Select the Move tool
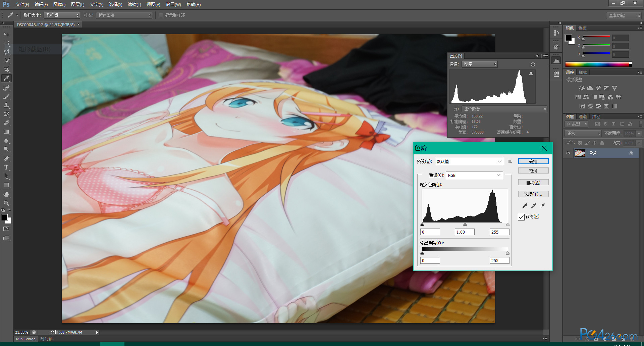The width and height of the screenshot is (644, 346). [x=6, y=34]
